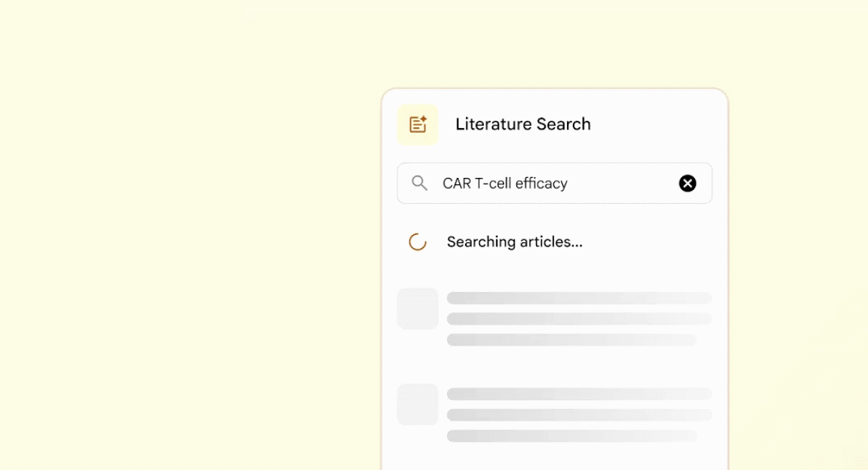Click the orange loading spinner icon
Image resolution: width=868 pixels, height=470 pixels.
coord(417,242)
